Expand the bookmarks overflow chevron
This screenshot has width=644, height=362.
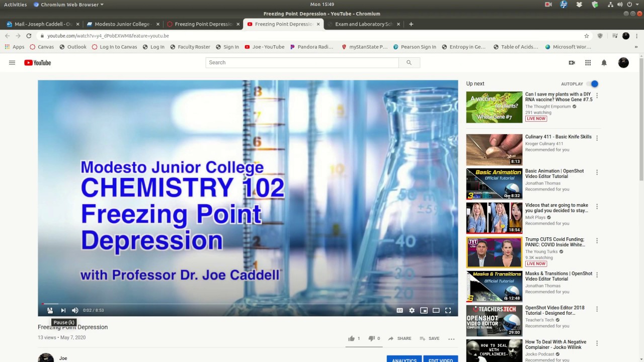point(636,47)
